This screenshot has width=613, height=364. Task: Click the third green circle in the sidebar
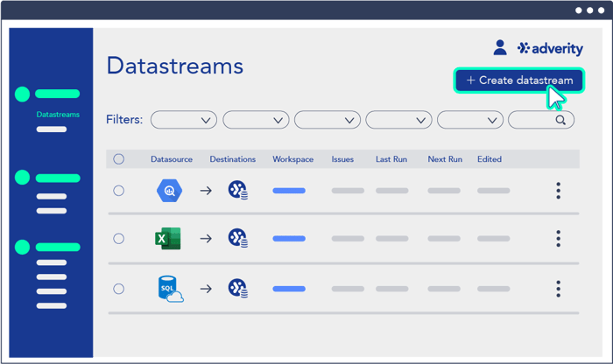pyautogui.click(x=22, y=247)
